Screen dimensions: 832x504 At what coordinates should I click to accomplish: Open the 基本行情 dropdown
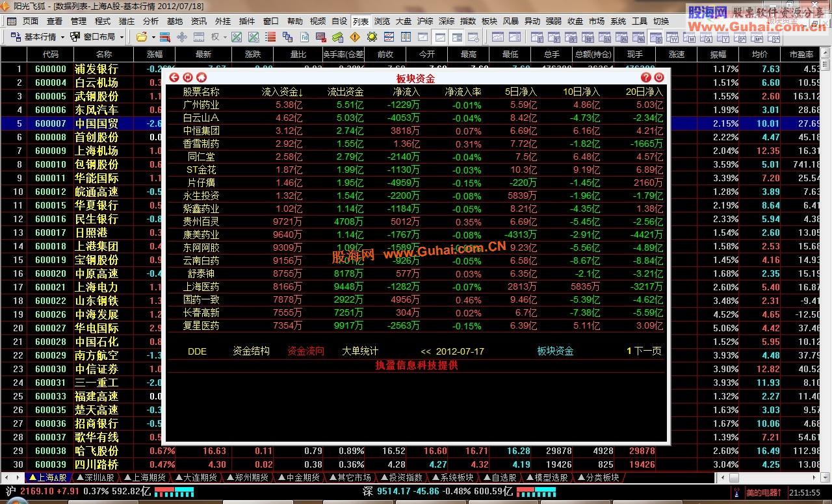click(62, 37)
